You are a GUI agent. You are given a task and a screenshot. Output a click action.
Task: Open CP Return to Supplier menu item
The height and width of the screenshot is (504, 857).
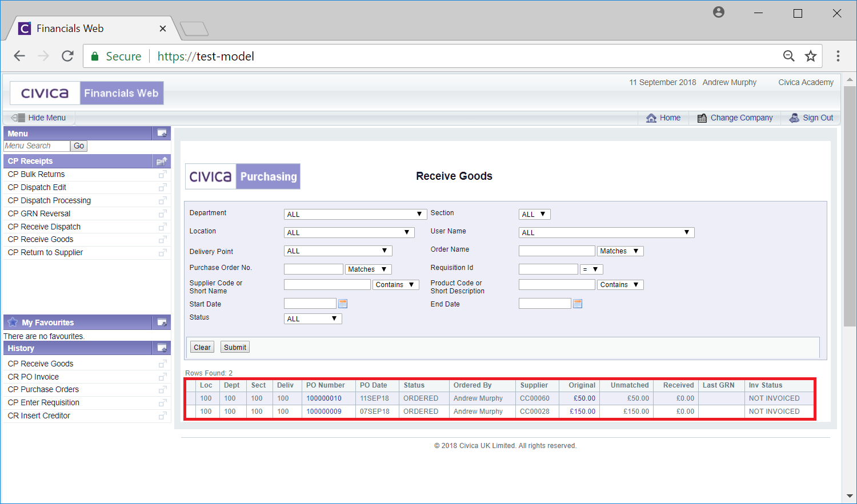[x=45, y=252]
